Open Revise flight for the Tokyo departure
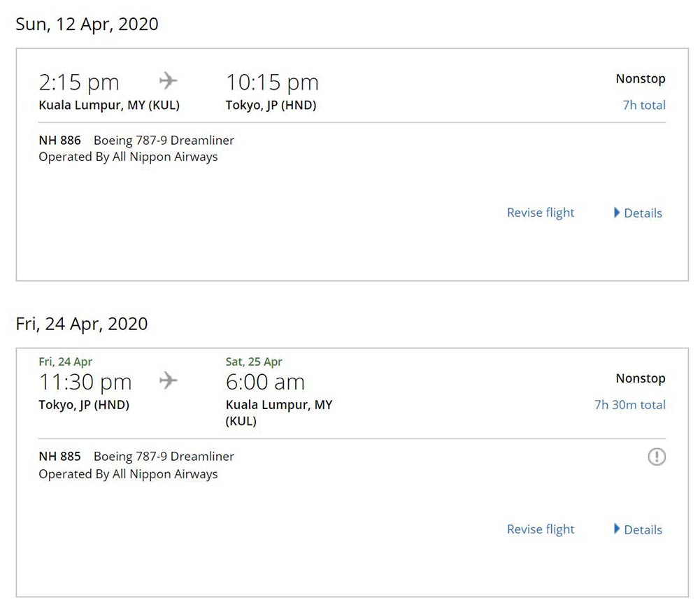Screen dimensions: 700x607 540,529
